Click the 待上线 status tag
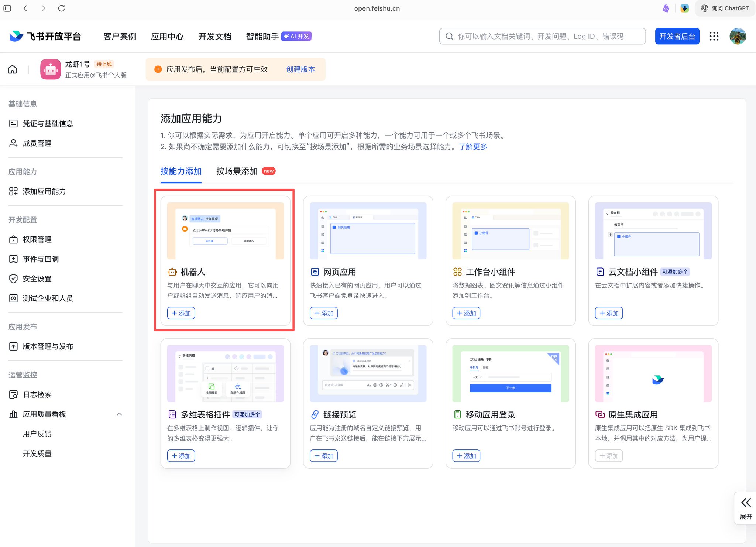 tap(104, 64)
